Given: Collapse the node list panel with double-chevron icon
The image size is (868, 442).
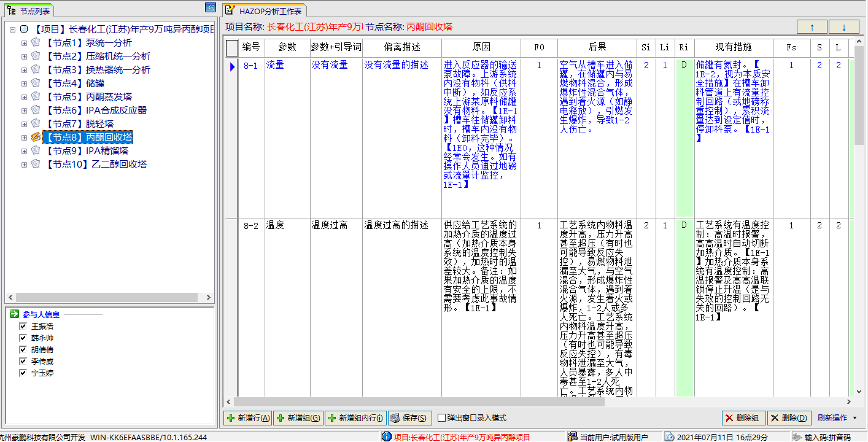Looking at the screenshot, I should [x=210, y=7].
